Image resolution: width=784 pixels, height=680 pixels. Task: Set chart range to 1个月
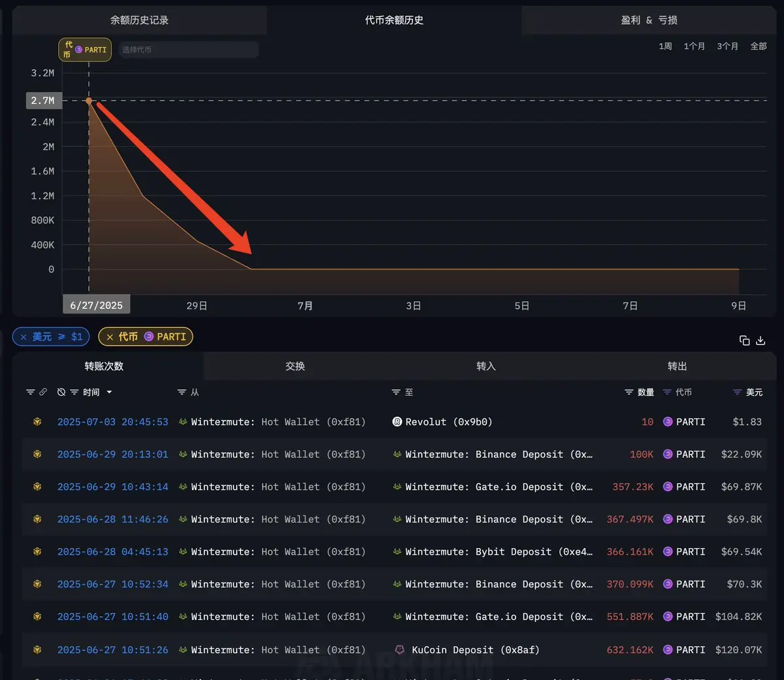click(694, 46)
